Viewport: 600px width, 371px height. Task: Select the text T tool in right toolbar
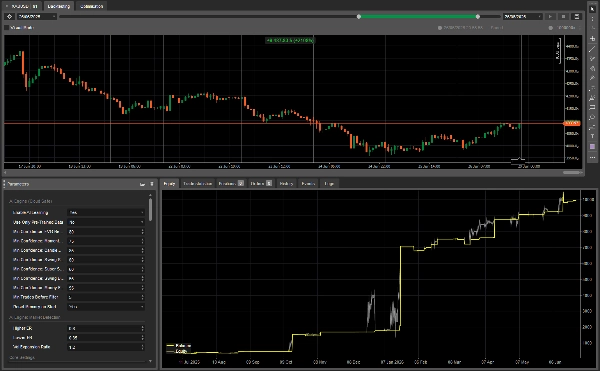(592, 137)
